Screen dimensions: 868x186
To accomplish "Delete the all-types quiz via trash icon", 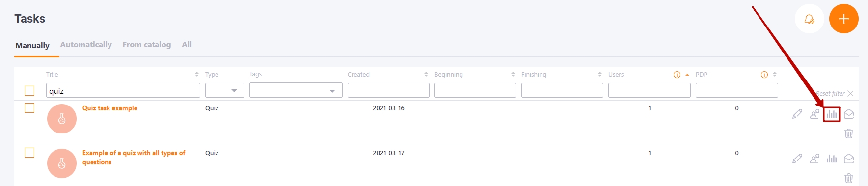I will [x=849, y=178].
